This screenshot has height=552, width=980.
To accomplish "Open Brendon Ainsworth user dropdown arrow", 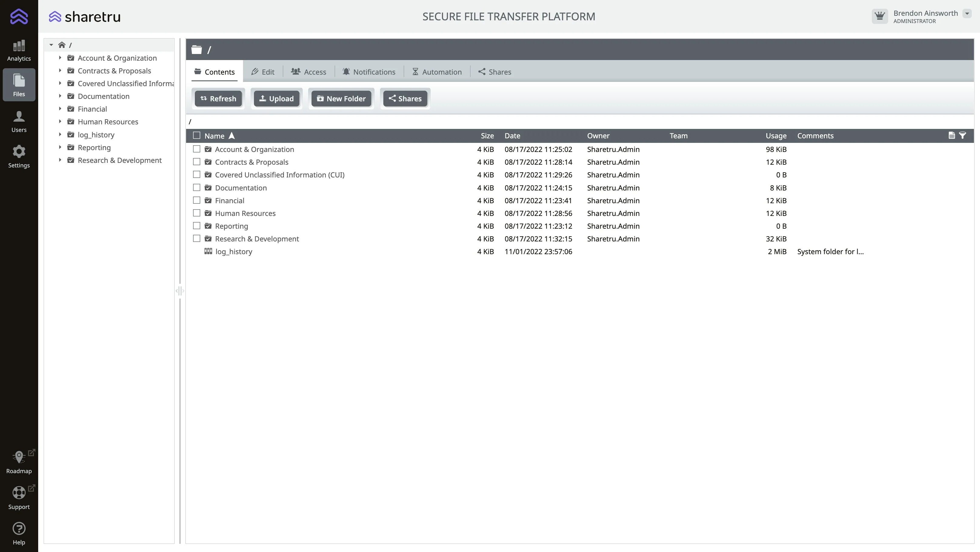I will point(967,14).
